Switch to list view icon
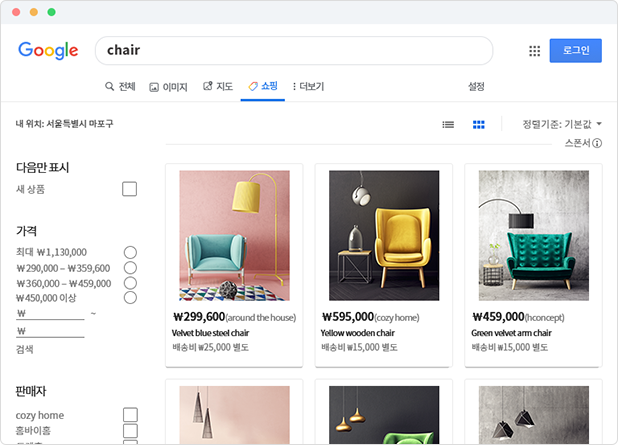Screen dimensions: 618x445 pos(448,125)
